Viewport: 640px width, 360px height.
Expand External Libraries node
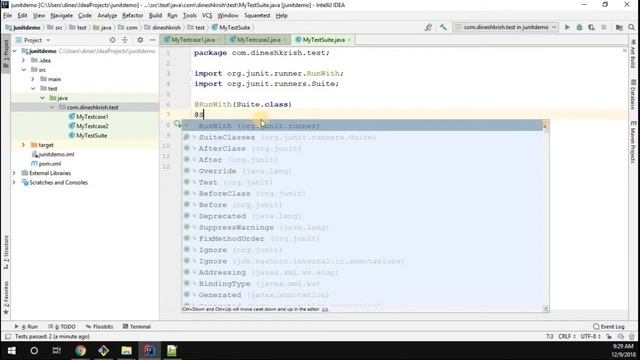(x=15, y=173)
